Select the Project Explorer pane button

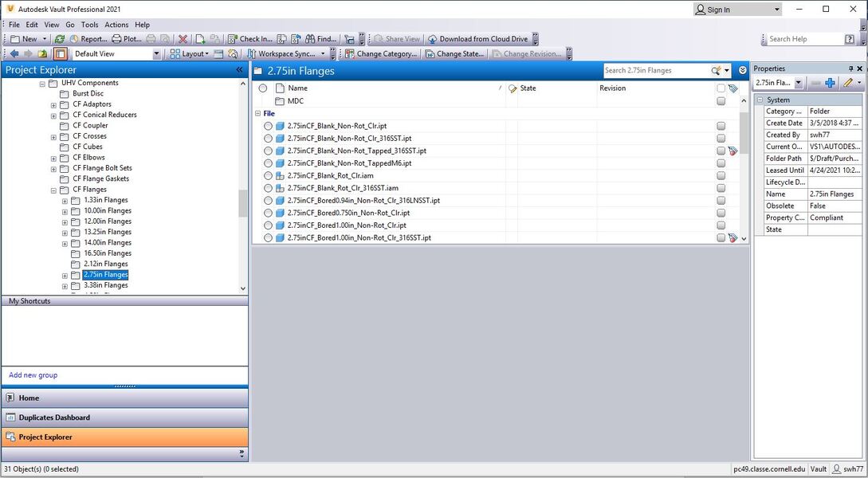[x=124, y=437]
